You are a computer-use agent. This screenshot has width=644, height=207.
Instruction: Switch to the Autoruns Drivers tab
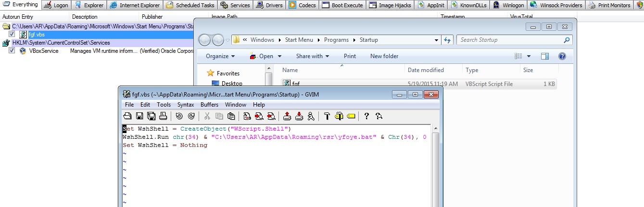coord(269,5)
